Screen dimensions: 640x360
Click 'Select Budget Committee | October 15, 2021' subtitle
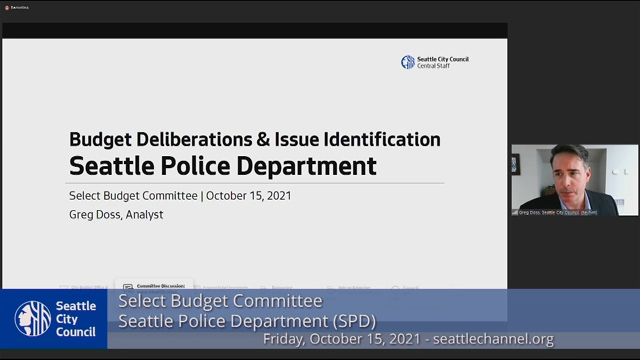click(180, 196)
